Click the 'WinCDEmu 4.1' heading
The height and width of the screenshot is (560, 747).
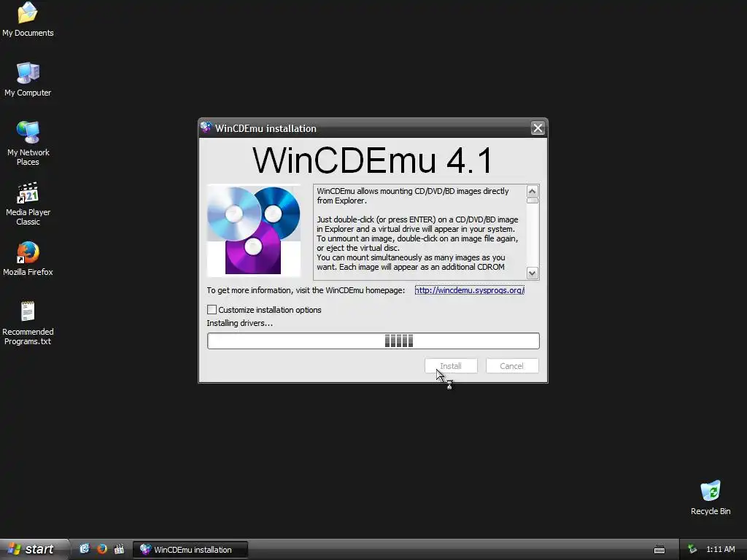373,160
